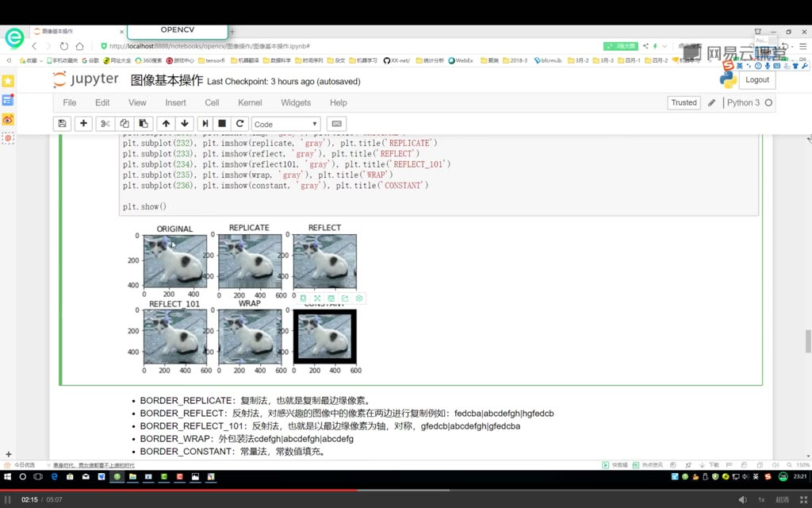Image resolution: width=812 pixels, height=508 pixels.
Task: Rename the notebook title 图像基本操作
Action: (167, 80)
